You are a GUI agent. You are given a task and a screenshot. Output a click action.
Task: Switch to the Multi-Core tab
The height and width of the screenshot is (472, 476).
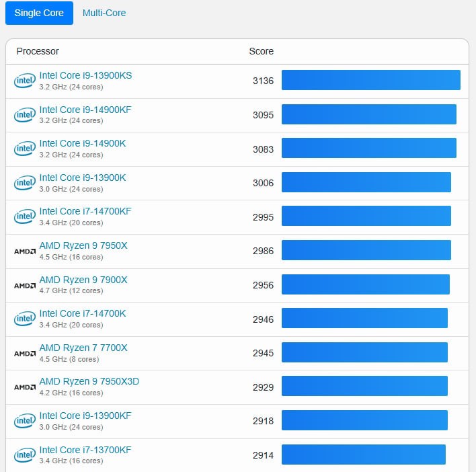pos(104,13)
